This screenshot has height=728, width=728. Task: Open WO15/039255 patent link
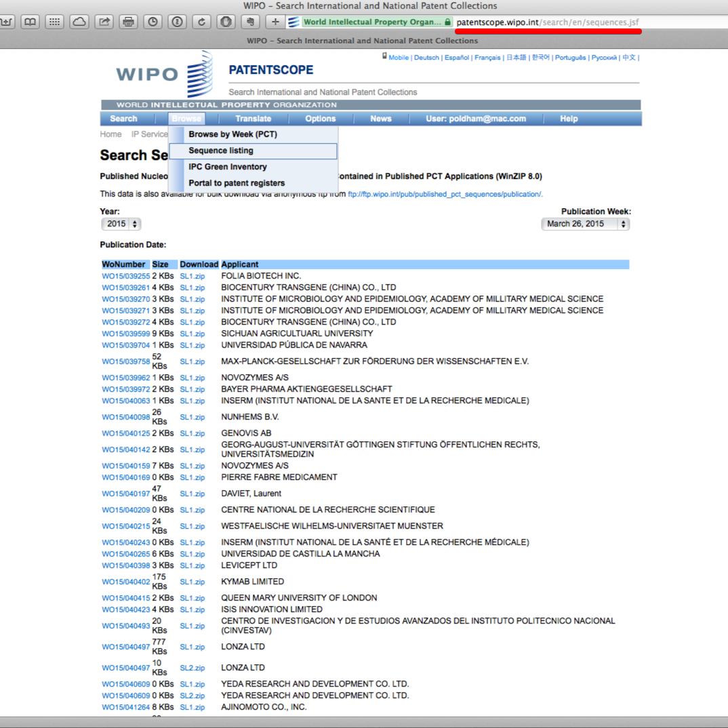(126, 277)
